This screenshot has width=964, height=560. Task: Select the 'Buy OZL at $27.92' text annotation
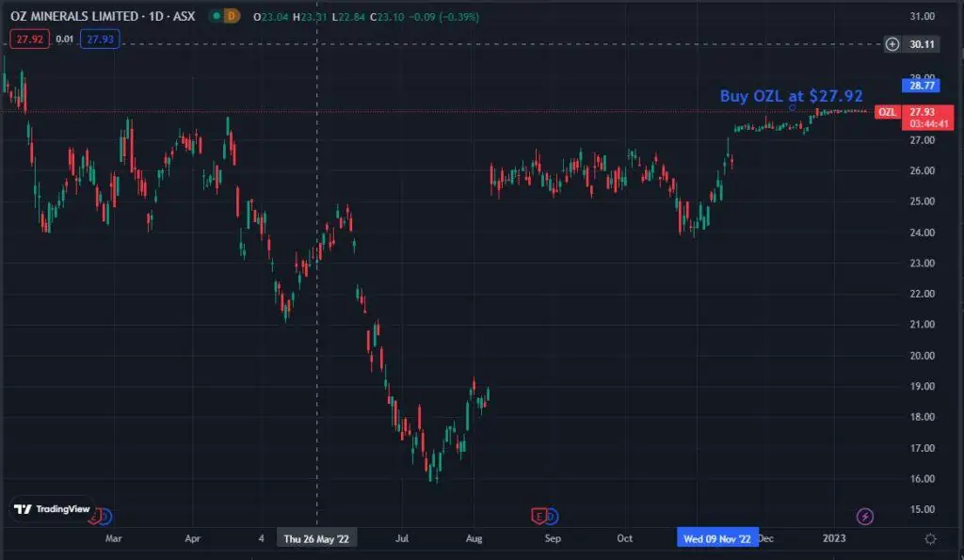[x=791, y=95]
